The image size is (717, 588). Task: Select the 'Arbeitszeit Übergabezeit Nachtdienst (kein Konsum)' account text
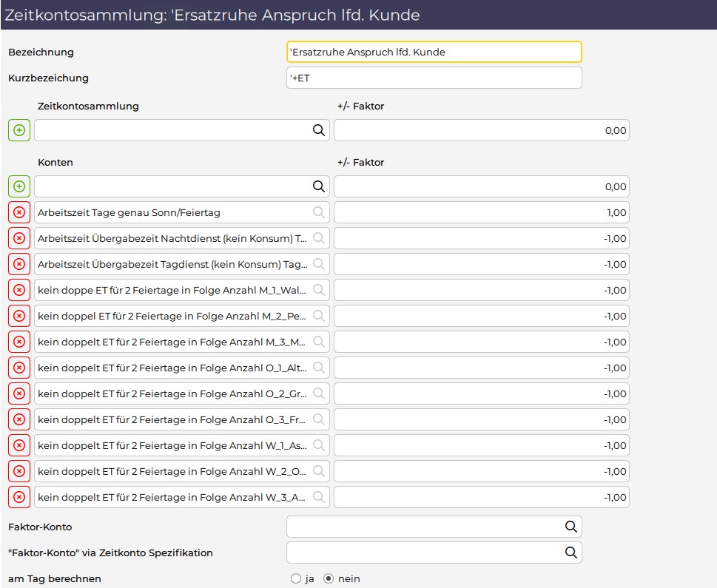coord(172,238)
